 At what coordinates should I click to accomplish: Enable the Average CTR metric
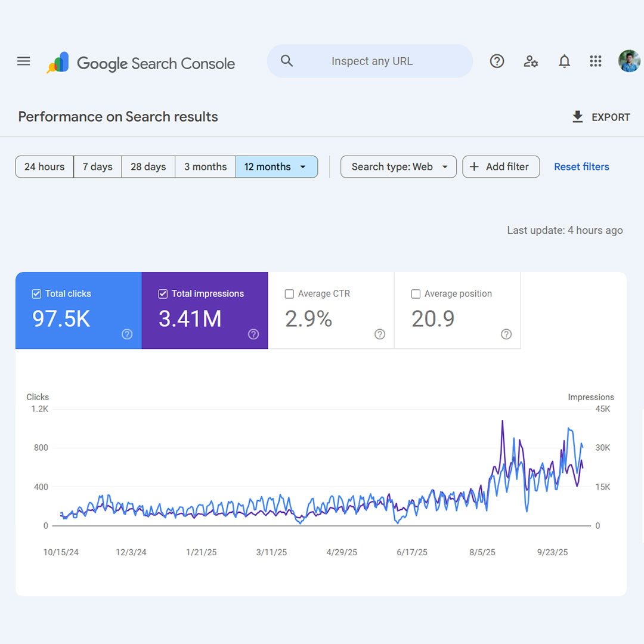[x=289, y=293]
